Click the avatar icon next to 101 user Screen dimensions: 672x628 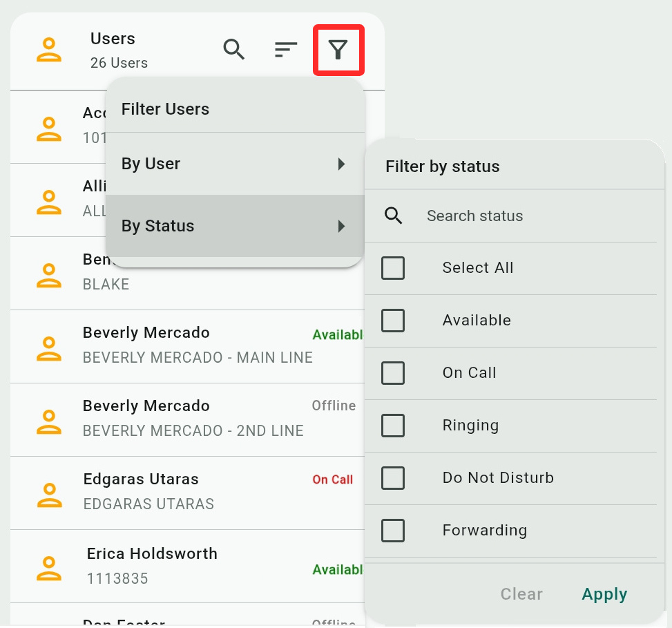pos(49,129)
